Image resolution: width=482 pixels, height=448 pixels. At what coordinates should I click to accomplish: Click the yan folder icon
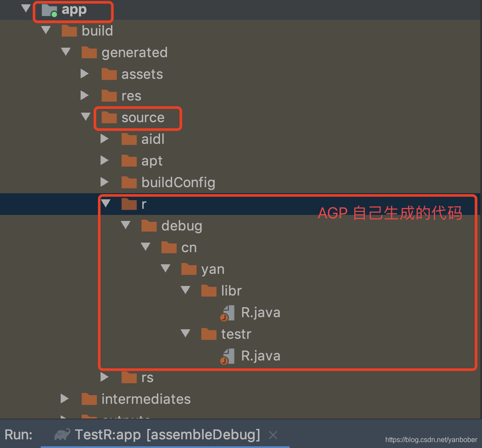tap(189, 269)
